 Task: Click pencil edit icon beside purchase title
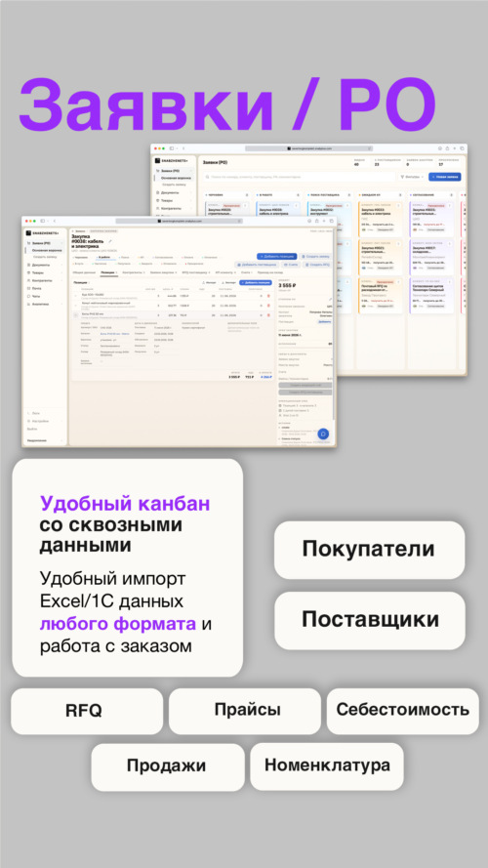click(x=110, y=241)
